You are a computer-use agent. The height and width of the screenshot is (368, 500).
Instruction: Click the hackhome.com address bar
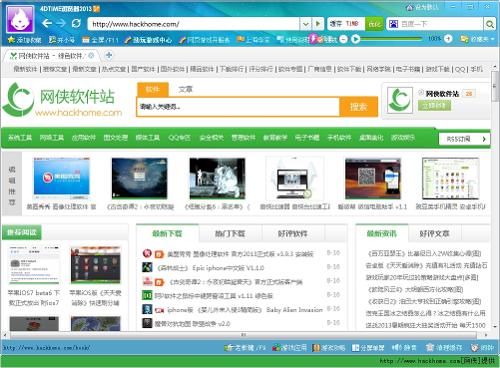(193, 24)
